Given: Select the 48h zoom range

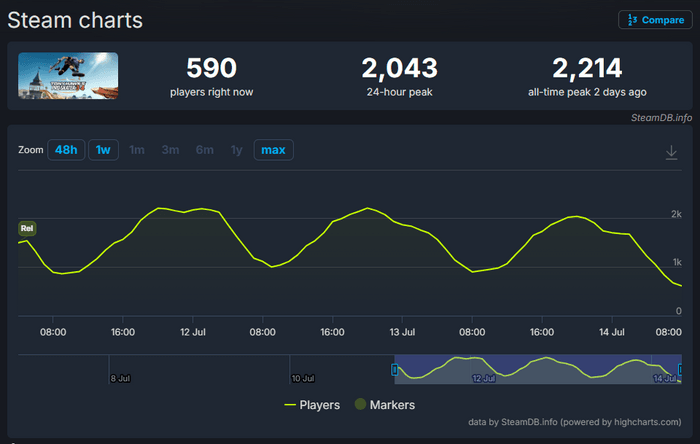Looking at the screenshot, I should pos(66,150).
